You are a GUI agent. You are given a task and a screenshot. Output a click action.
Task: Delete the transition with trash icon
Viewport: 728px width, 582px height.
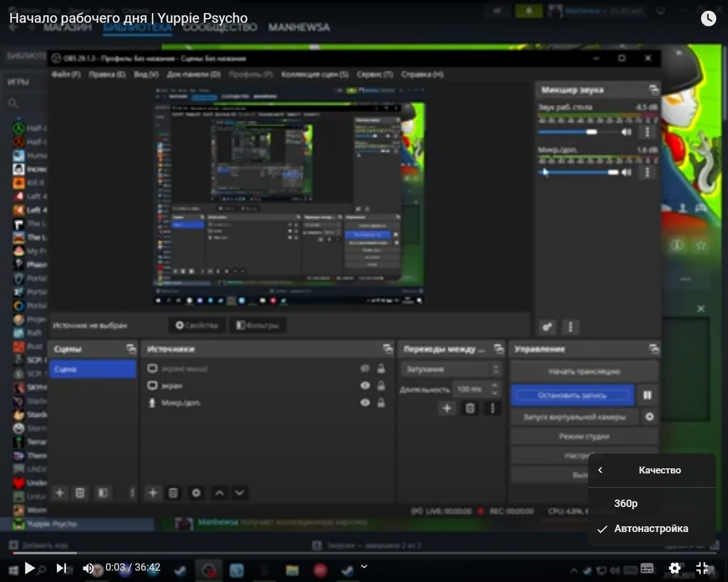[x=470, y=408]
